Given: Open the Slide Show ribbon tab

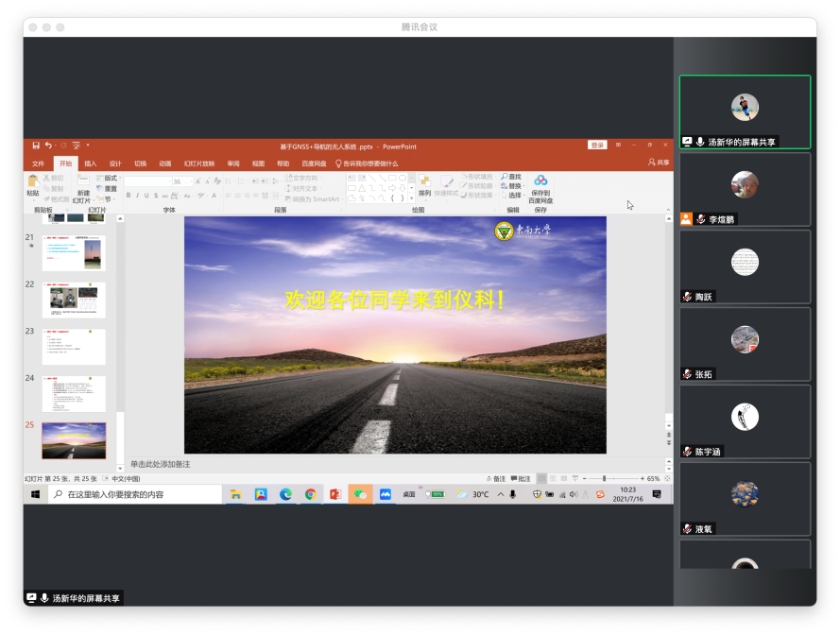Looking at the screenshot, I should click(x=198, y=163).
